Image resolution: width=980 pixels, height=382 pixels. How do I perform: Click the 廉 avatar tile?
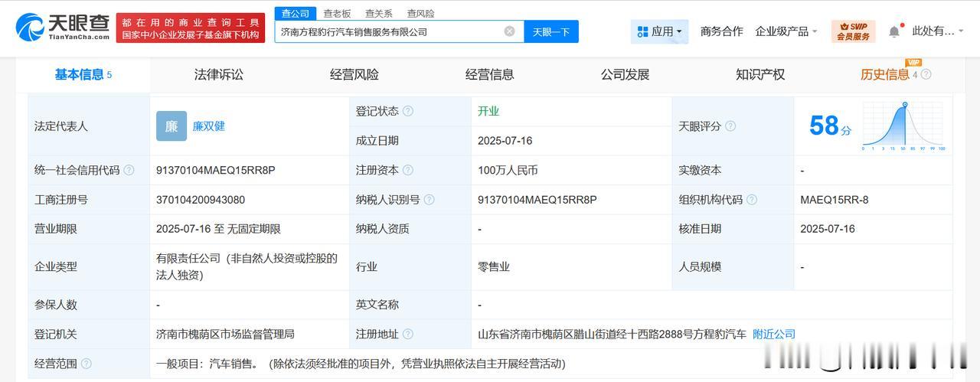pos(171,126)
